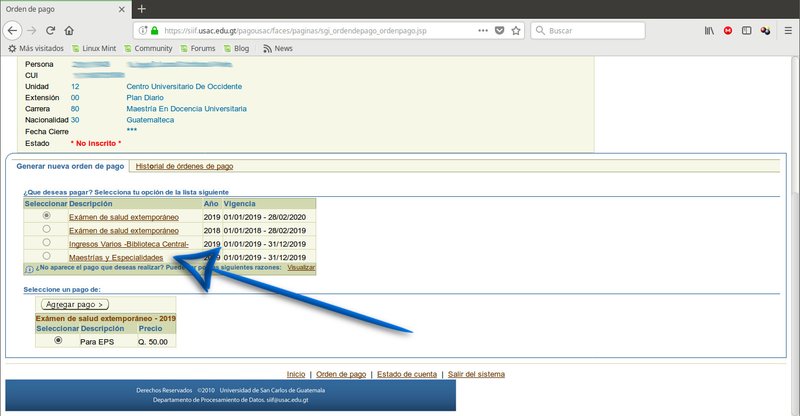Screen dimensions: 800x416
Task: Click the browser back arrow button
Action: pos(13,31)
